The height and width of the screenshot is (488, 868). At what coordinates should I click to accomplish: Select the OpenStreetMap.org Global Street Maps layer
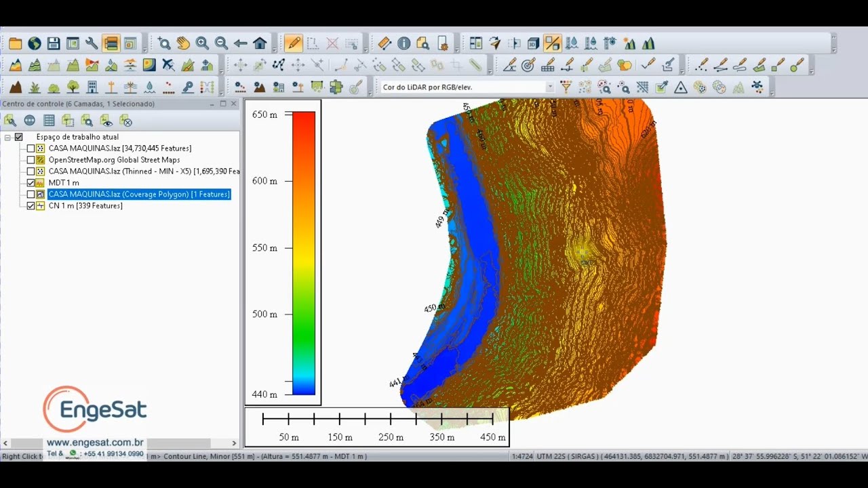coord(114,160)
